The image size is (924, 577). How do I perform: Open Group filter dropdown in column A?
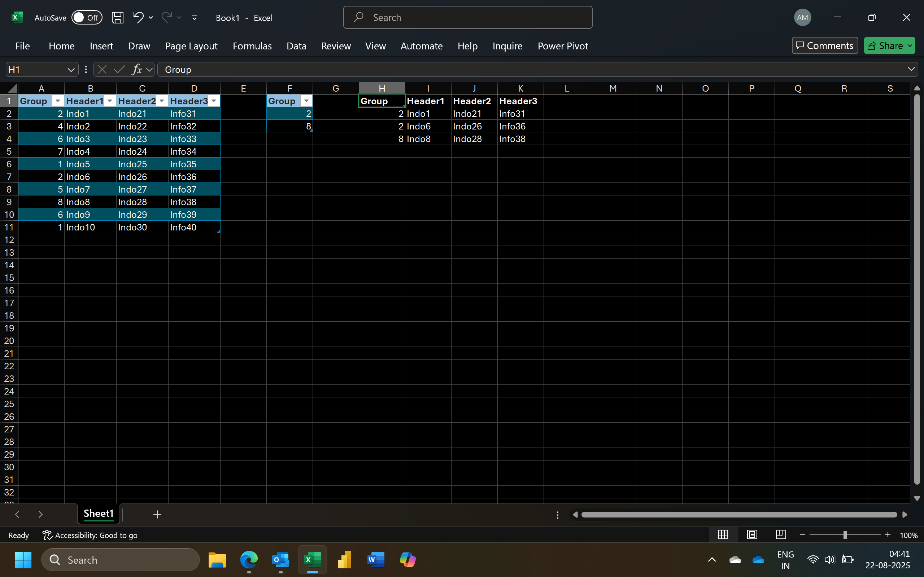58,101
